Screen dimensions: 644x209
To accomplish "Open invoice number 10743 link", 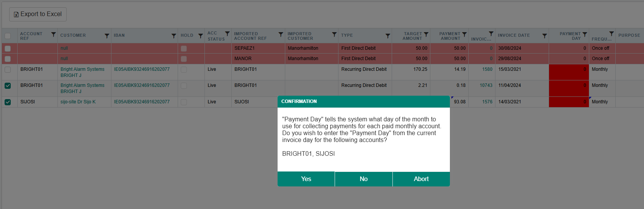I will [486, 85].
